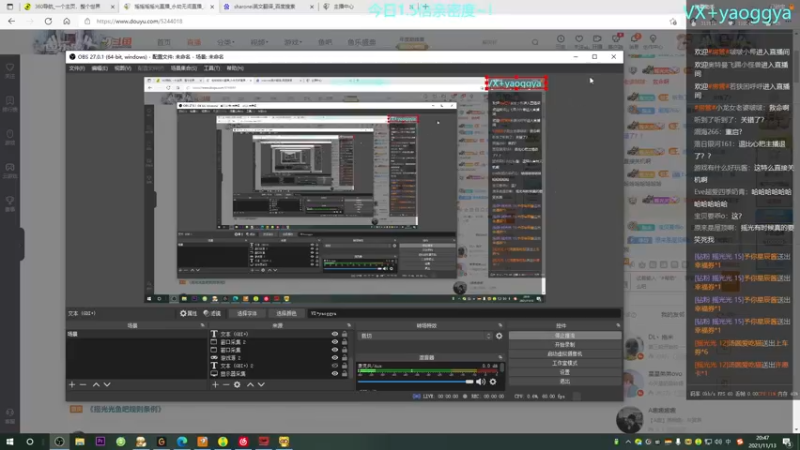Open the 视频 dropdown in Douyu navigation
Image resolution: width=800 pixels, height=450 pixels.
pos(259,42)
